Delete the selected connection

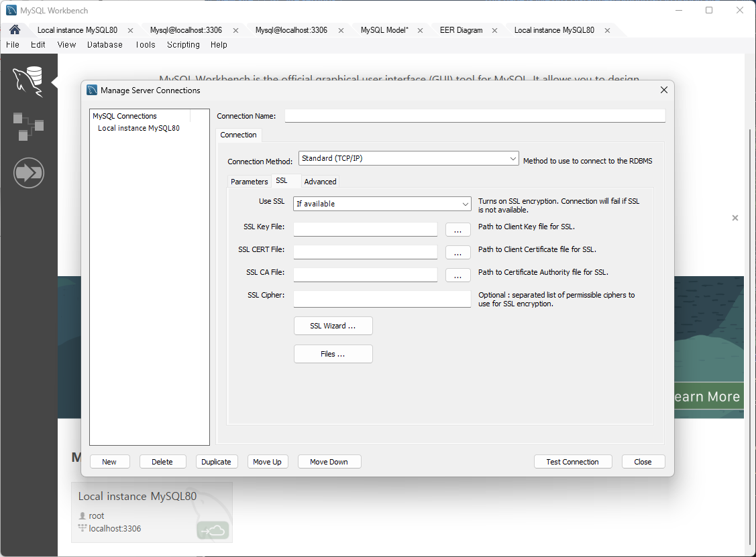tap(162, 462)
